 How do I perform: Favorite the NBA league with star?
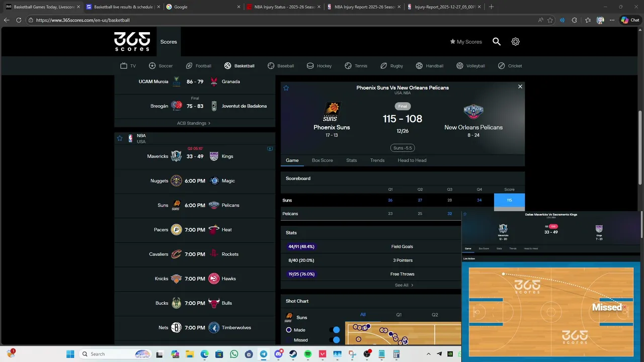(120, 138)
